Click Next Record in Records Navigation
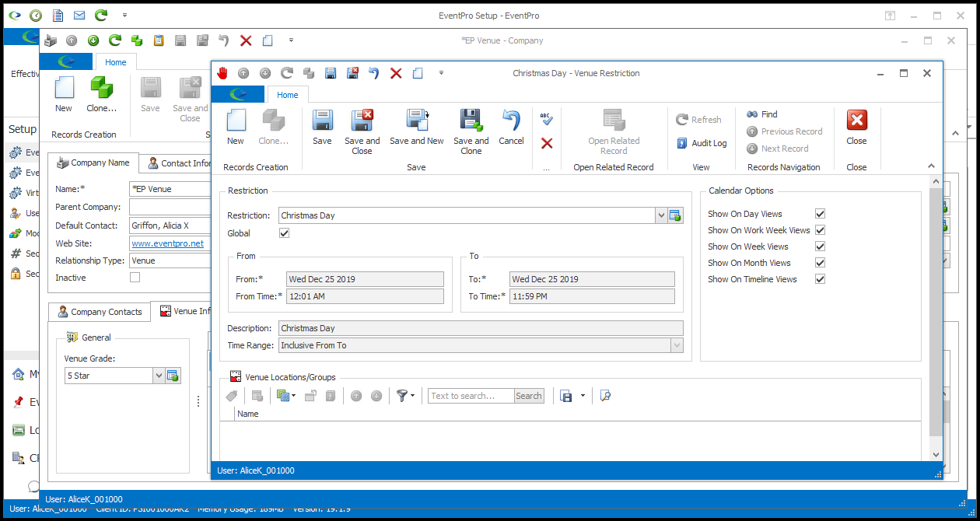The image size is (980, 521). tap(777, 149)
